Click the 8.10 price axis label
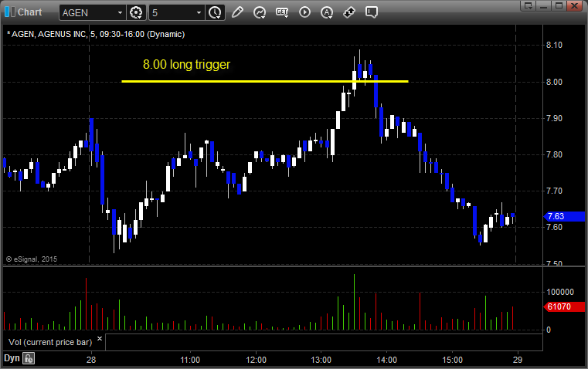Viewport: 588px width, 369px height. point(554,45)
